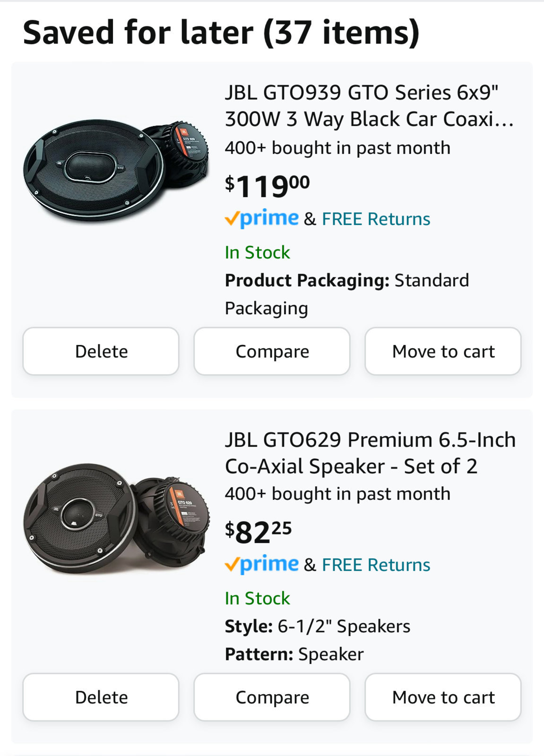544x756 pixels.
Task: Move the JBL GTO939 speakers to cart
Action: (443, 351)
